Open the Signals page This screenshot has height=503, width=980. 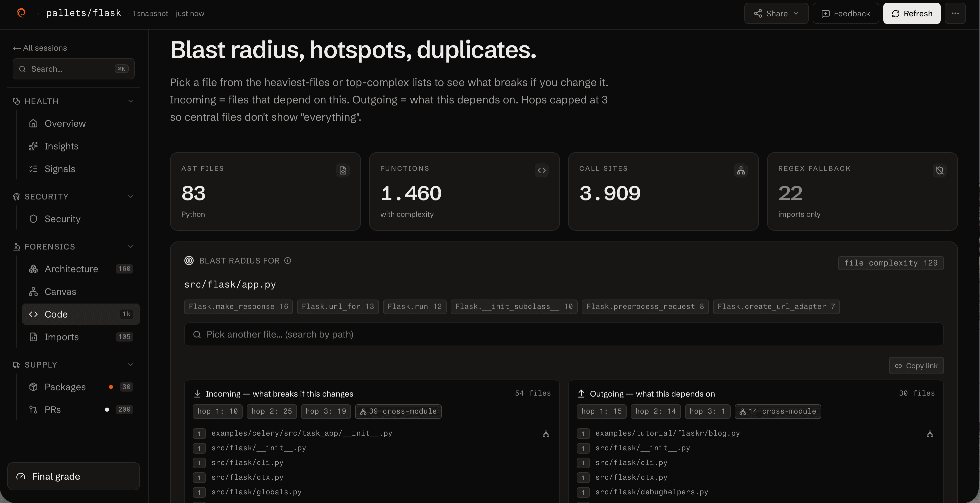pos(81,169)
